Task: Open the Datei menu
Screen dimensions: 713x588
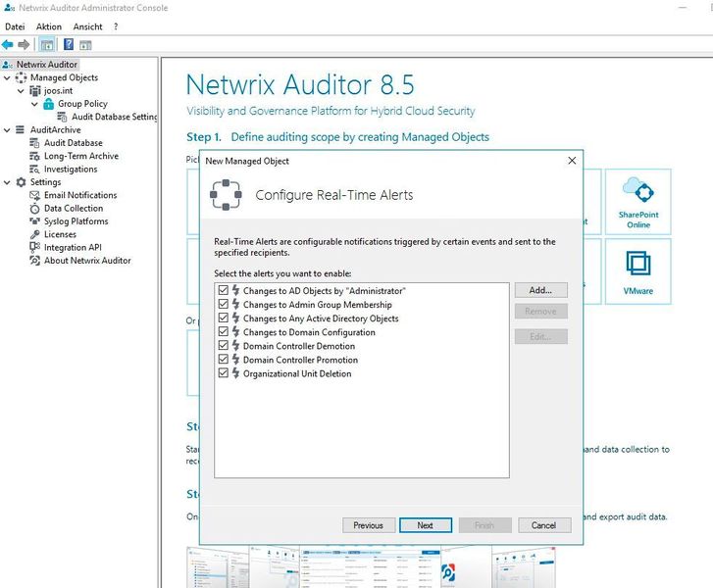Action: click(15, 26)
